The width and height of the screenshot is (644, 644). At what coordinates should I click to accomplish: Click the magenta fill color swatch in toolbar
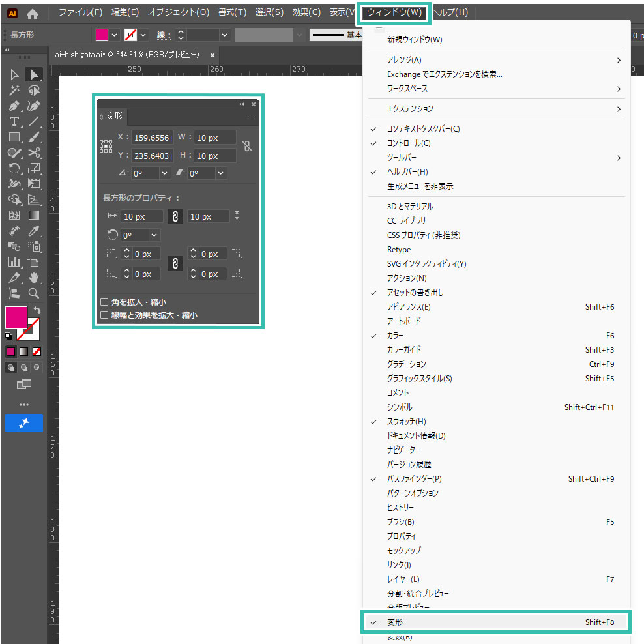[x=16, y=317]
